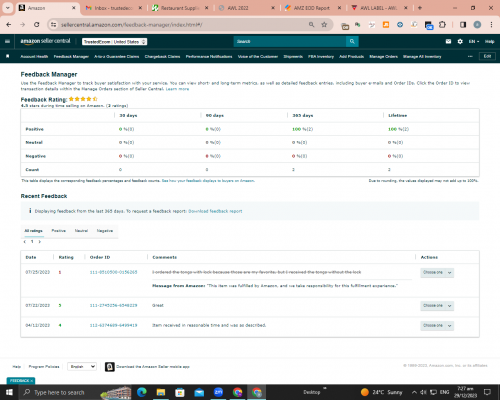The height and width of the screenshot is (400, 500).
Task: Open Seller Central hamburger menu
Action: click(7, 41)
